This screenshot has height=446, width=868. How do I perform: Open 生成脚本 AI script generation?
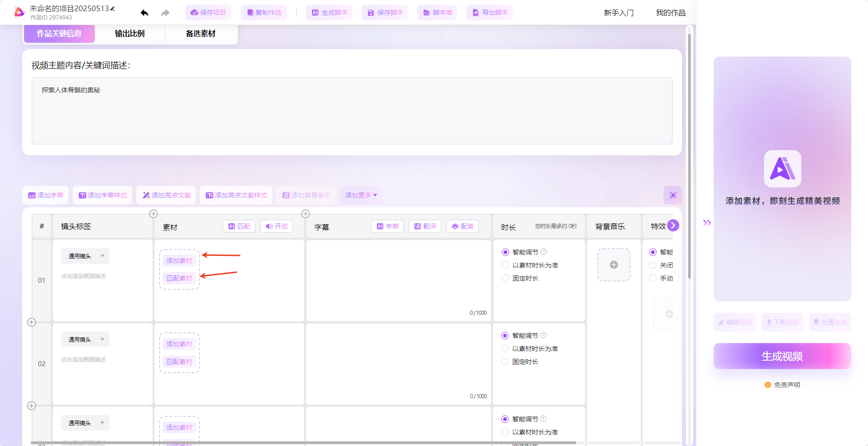(x=329, y=13)
